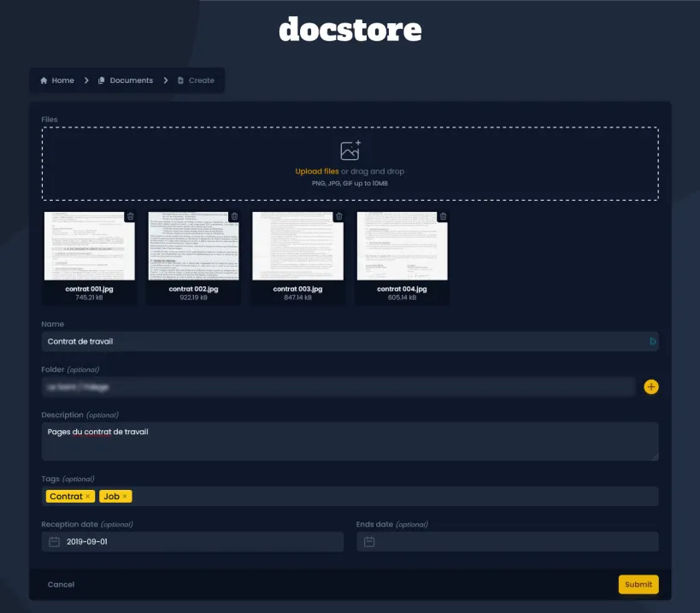This screenshot has height=613, width=700.
Task: Dismiss the Job tag by clicking its x
Action: [126, 496]
